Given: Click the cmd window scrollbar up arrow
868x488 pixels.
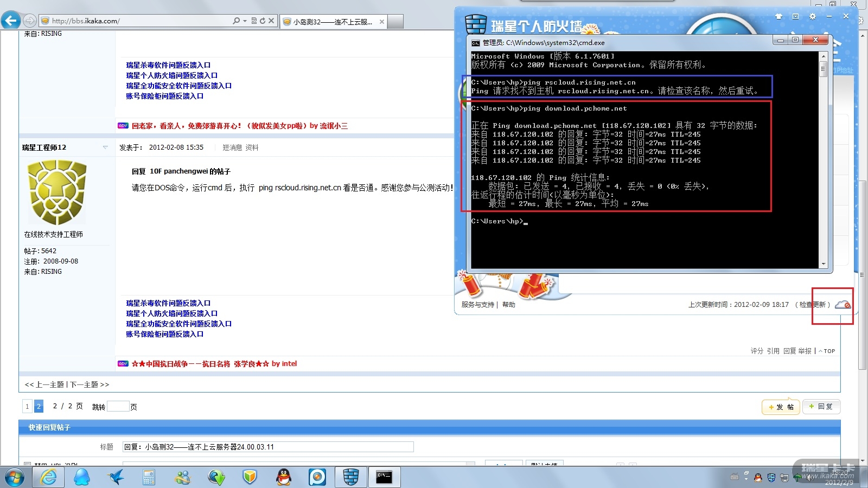Looking at the screenshot, I should [x=823, y=56].
